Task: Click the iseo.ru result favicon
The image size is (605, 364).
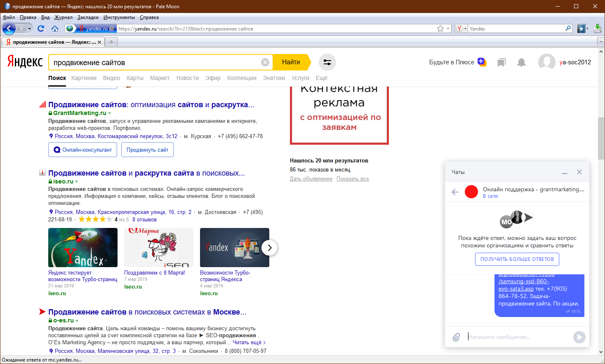Action: coord(42,173)
